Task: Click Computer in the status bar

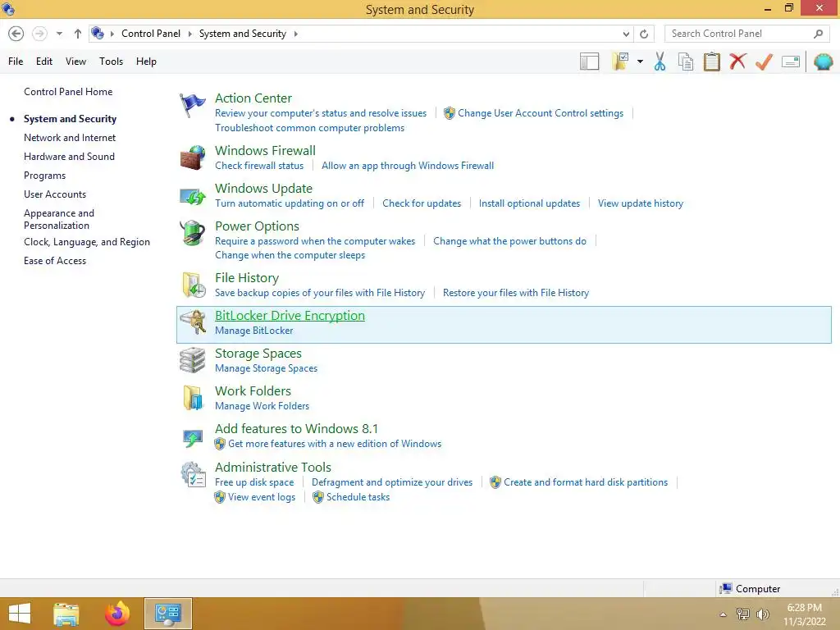Action: click(757, 589)
